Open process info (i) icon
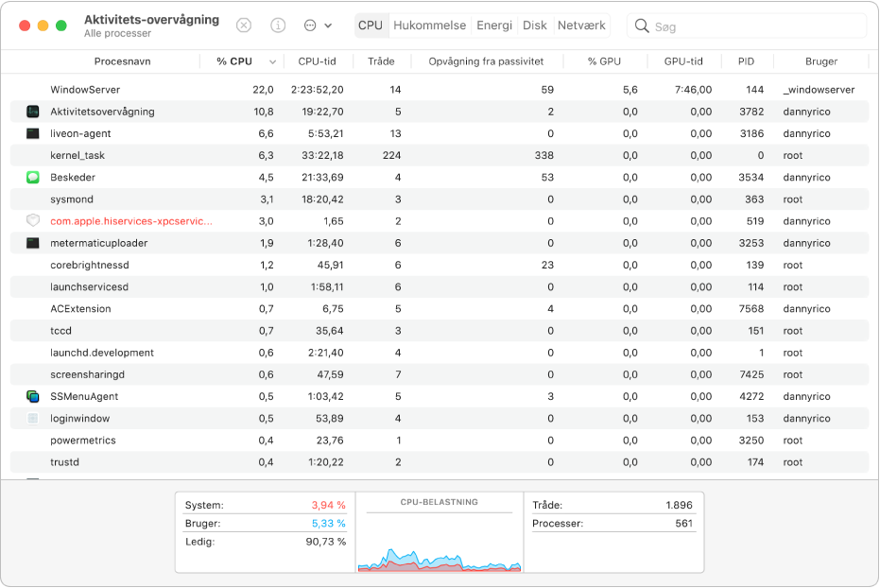This screenshot has width=880, height=588. 278,26
